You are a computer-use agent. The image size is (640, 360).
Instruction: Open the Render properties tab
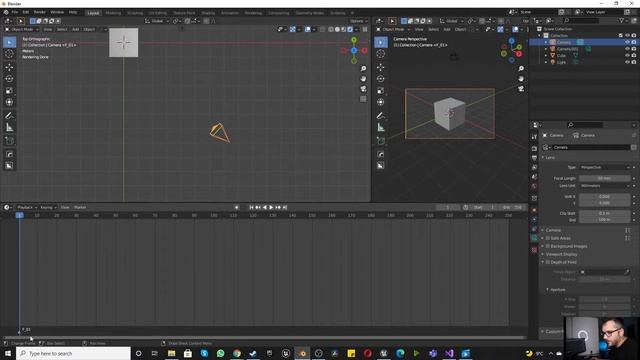[x=534, y=149]
